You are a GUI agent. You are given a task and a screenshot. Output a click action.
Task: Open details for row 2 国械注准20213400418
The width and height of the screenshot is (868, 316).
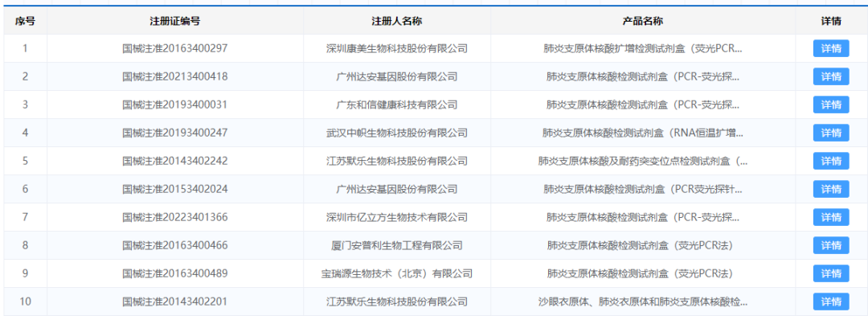pyautogui.click(x=831, y=76)
